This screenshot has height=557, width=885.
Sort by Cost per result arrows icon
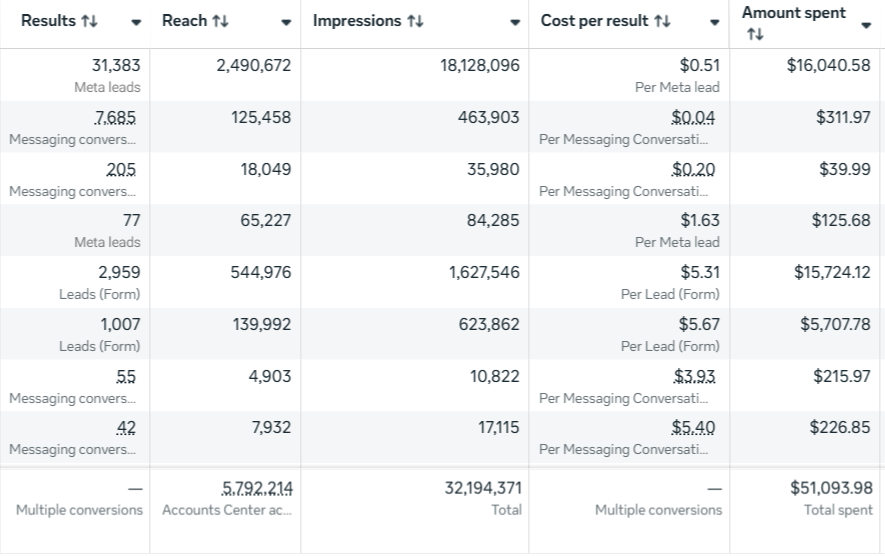(x=662, y=21)
